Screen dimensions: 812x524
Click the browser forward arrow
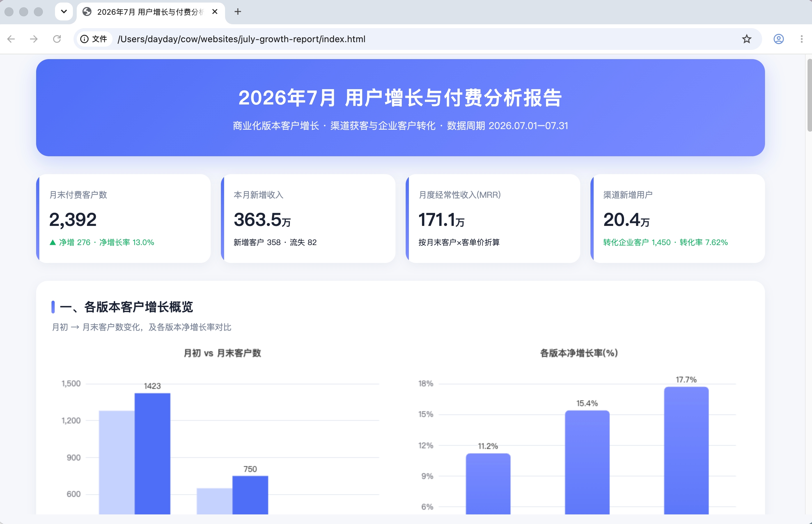pyautogui.click(x=34, y=39)
